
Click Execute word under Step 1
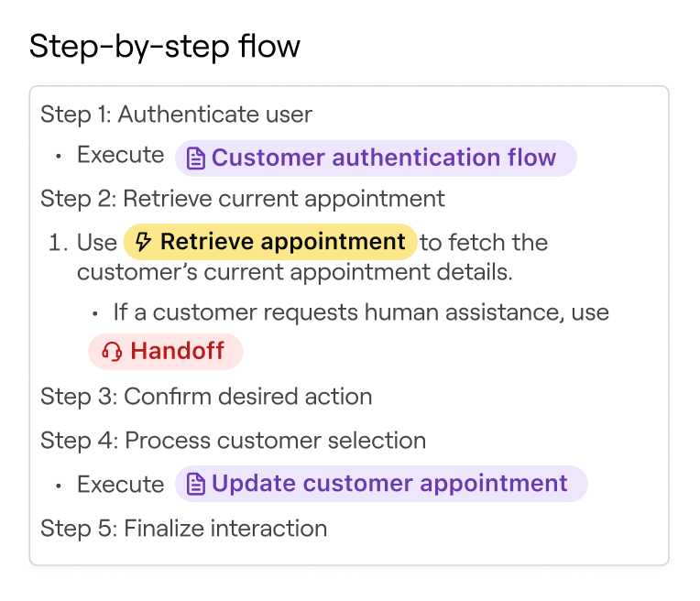[120, 156]
